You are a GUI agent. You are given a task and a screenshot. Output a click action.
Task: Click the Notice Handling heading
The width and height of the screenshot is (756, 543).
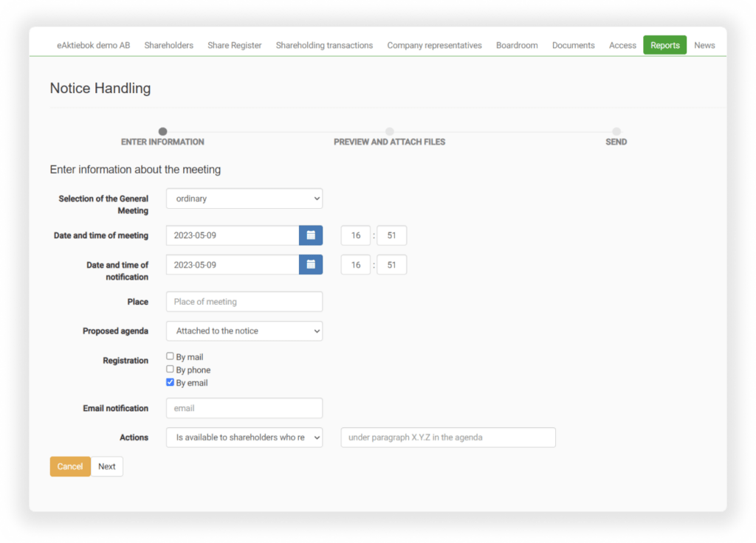coord(100,89)
